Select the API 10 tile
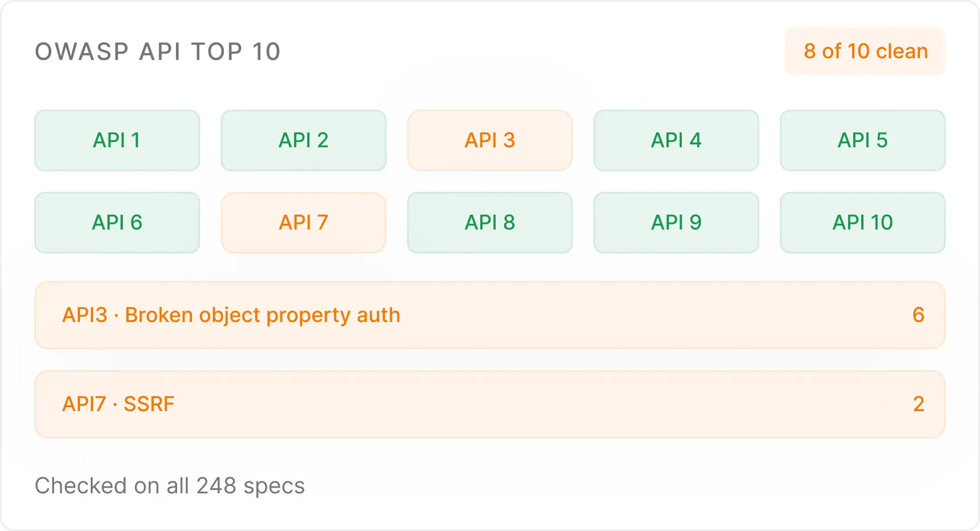The width and height of the screenshot is (980, 531). pos(862,223)
